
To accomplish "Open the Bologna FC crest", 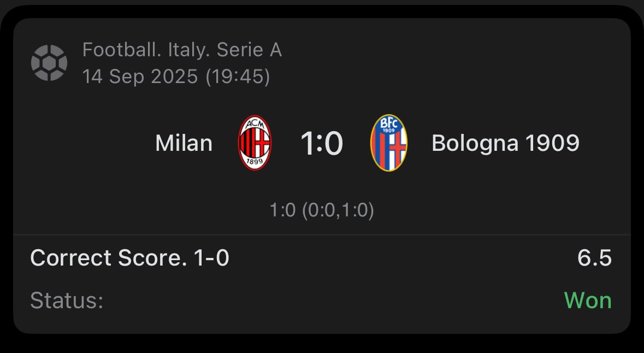I will click(x=388, y=143).
